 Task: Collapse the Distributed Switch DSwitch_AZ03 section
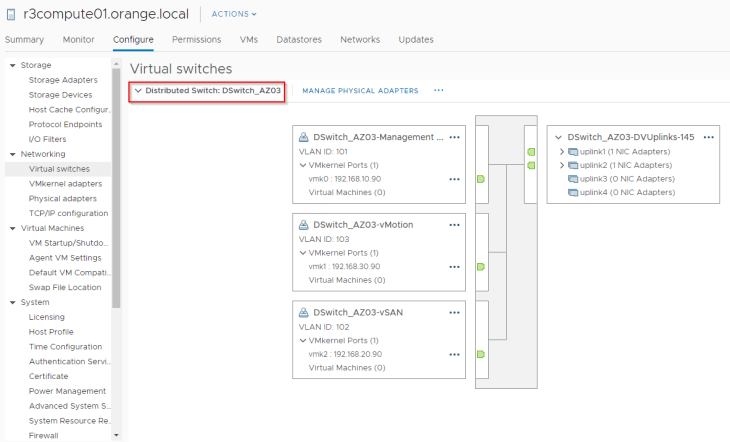(138, 91)
